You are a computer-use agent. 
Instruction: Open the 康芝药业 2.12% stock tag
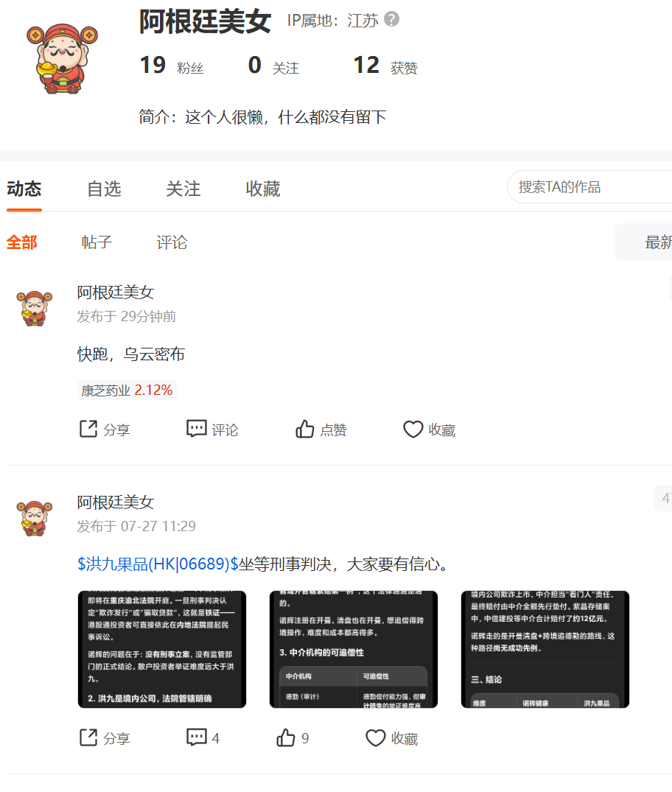(127, 390)
